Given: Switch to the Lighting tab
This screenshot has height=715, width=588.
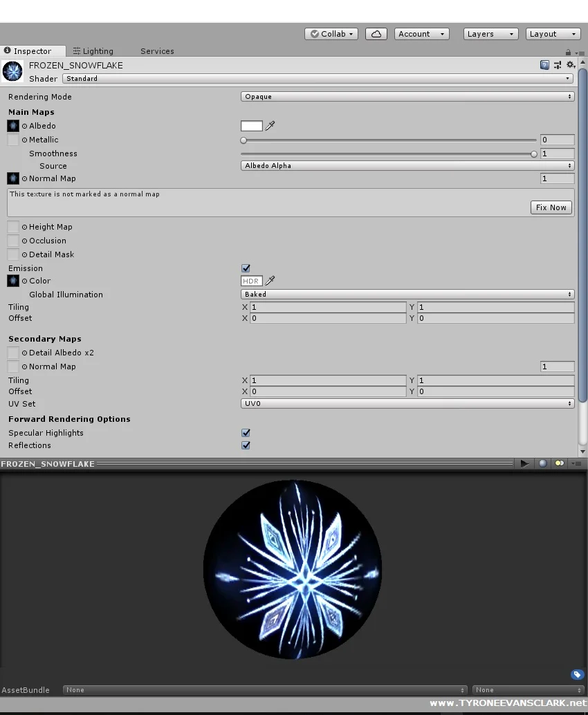Looking at the screenshot, I should [93, 50].
